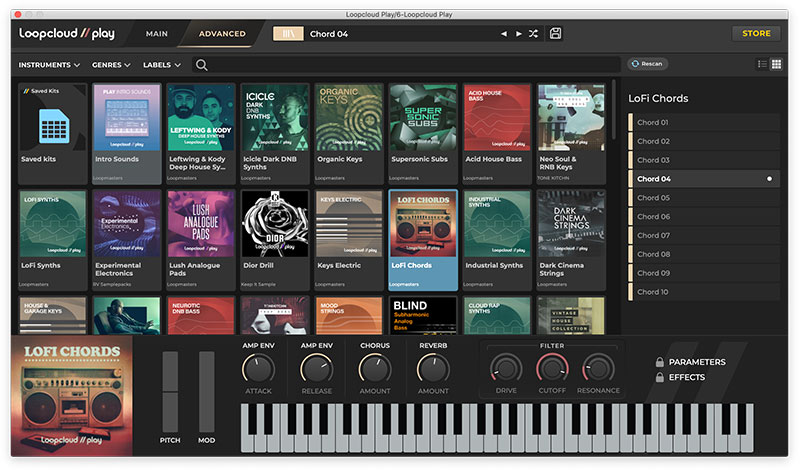
Task: Adjust the Filter Drive knob
Action: (506, 368)
